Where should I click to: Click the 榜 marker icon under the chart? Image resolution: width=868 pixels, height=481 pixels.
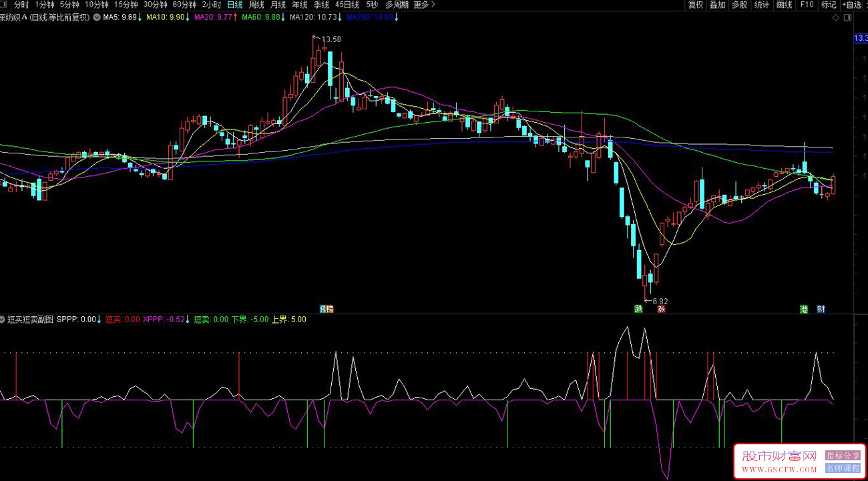tap(326, 309)
